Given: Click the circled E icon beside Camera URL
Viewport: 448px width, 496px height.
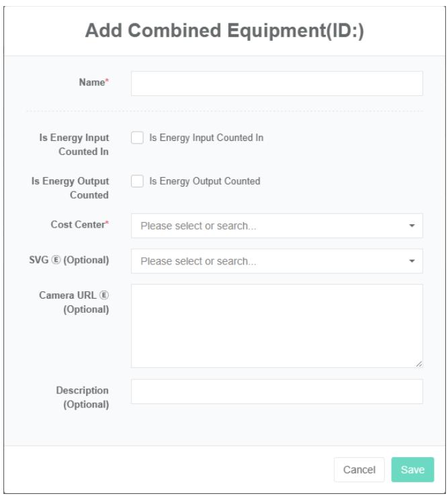Looking at the screenshot, I should [105, 297].
